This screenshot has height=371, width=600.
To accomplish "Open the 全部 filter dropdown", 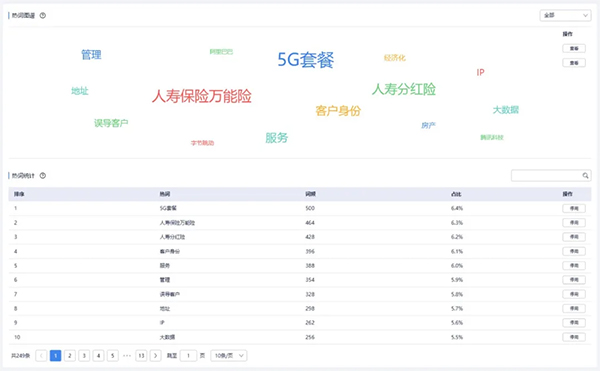I will click(565, 15).
